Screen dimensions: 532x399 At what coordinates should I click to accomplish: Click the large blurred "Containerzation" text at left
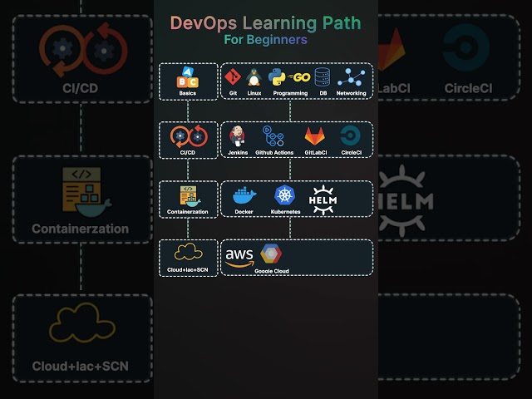[81, 229]
